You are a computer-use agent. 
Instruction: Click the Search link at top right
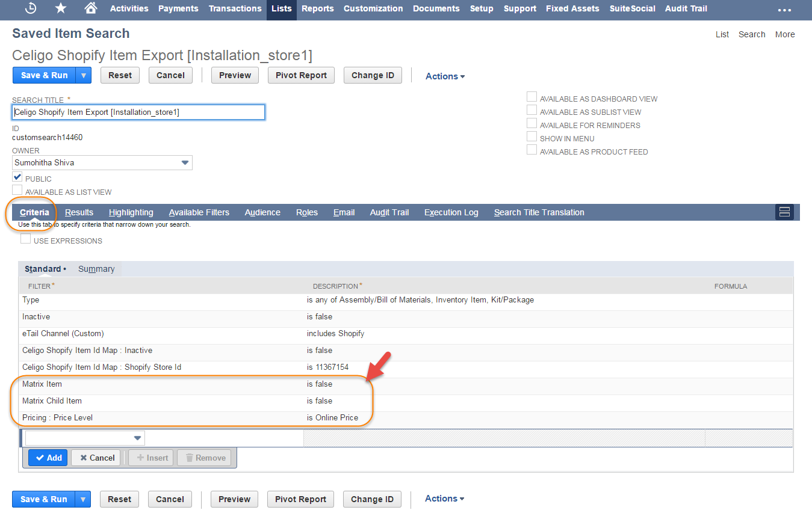(x=752, y=34)
